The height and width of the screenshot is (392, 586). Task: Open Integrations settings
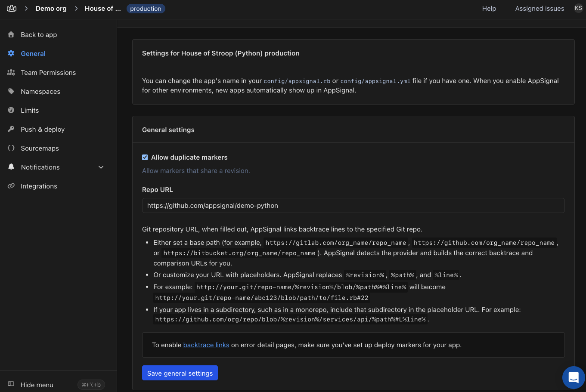39,186
